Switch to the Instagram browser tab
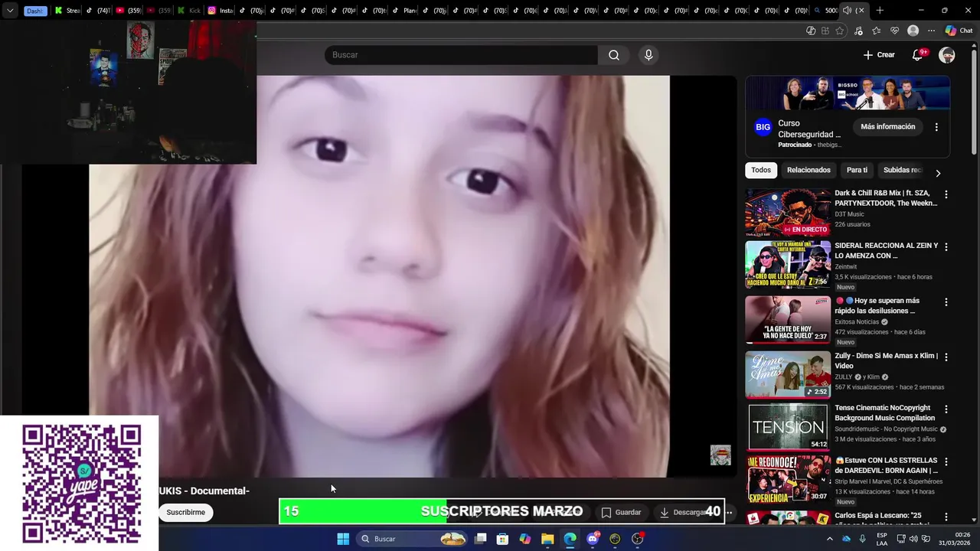980x551 pixels. [x=220, y=11]
